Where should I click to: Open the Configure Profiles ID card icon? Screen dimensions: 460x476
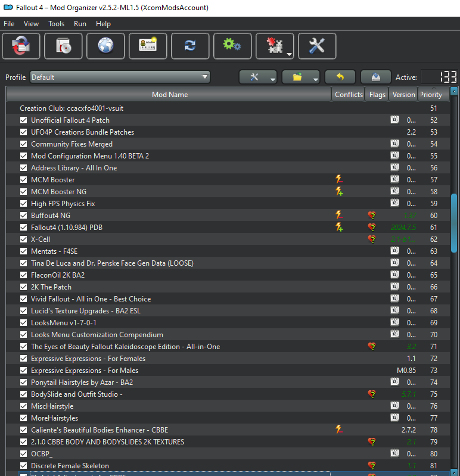148,46
